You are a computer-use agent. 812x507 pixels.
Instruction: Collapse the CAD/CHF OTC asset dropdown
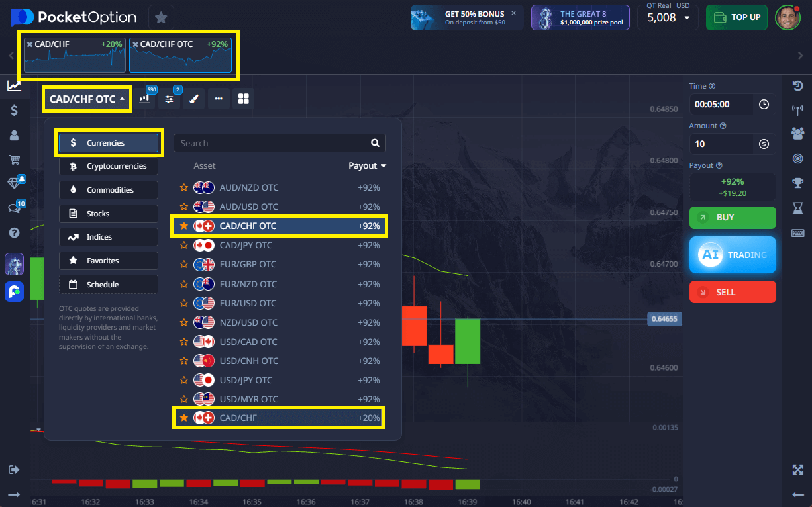87,99
